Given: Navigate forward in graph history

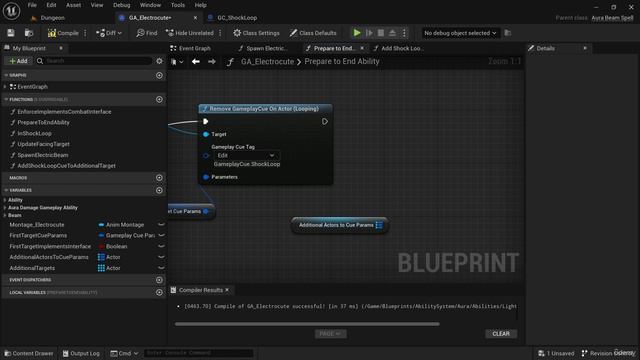Looking at the screenshot, I should coord(212,62).
